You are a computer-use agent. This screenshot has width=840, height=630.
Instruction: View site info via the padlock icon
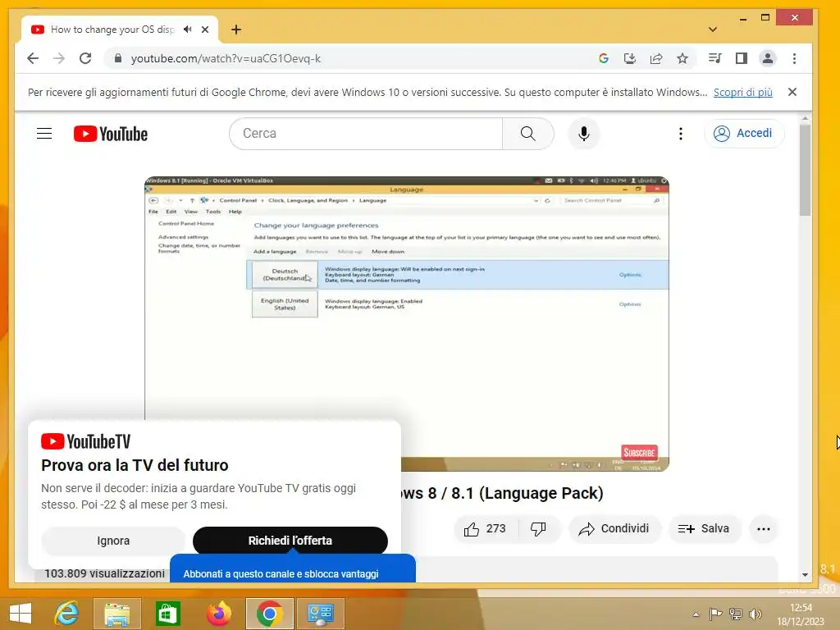(118, 58)
